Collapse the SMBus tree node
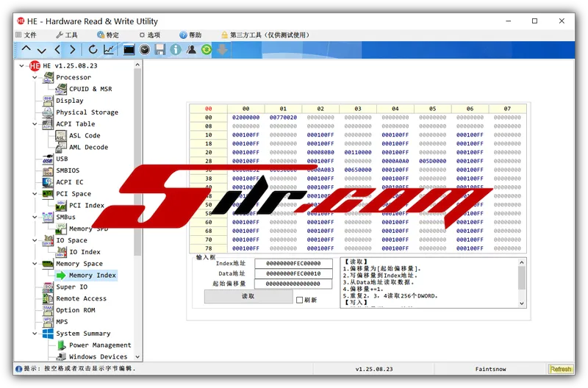Viewport: 588px width, 388px height. (x=35, y=217)
